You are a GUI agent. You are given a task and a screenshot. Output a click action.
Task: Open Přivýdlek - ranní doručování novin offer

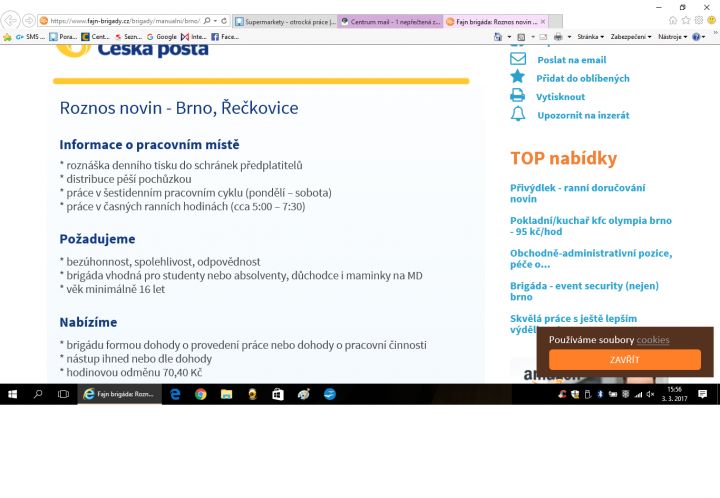pos(578,193)
